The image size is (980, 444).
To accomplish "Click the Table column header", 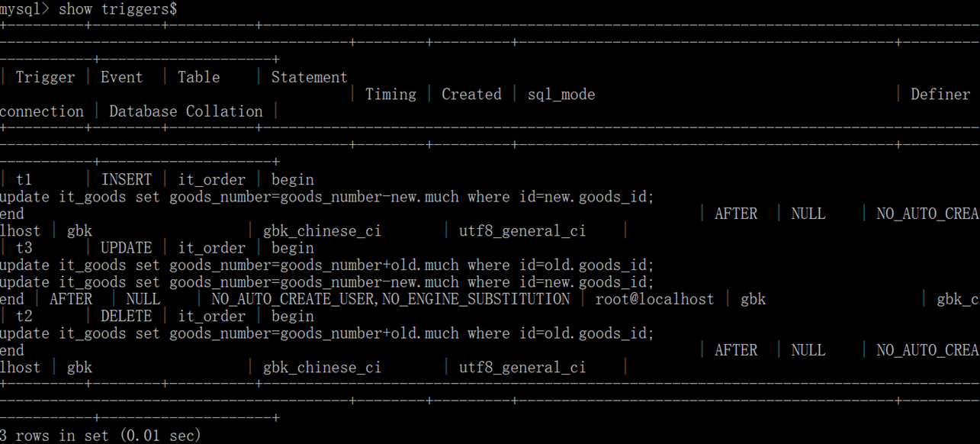I will (x=198, y=77).
